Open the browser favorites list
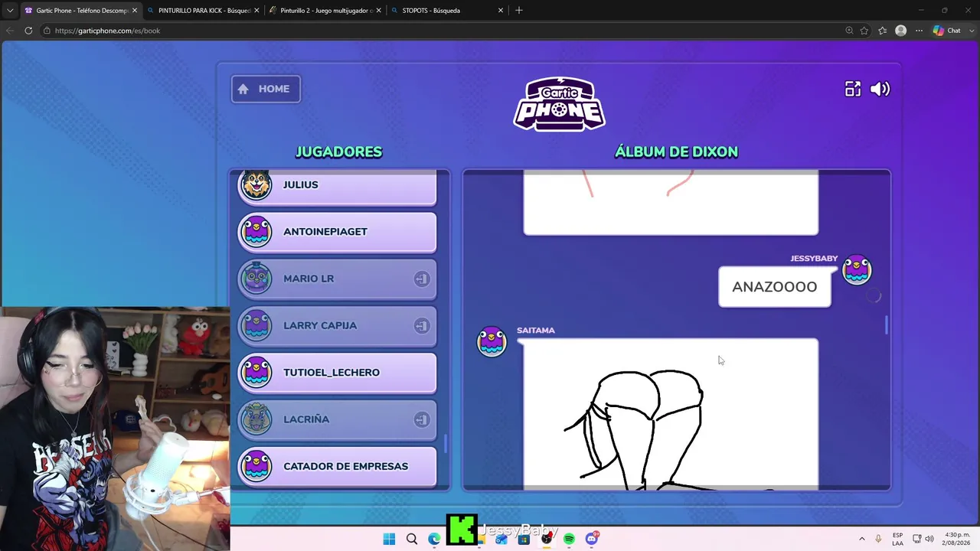The image size is (980, 551). [x=883, y=31]
